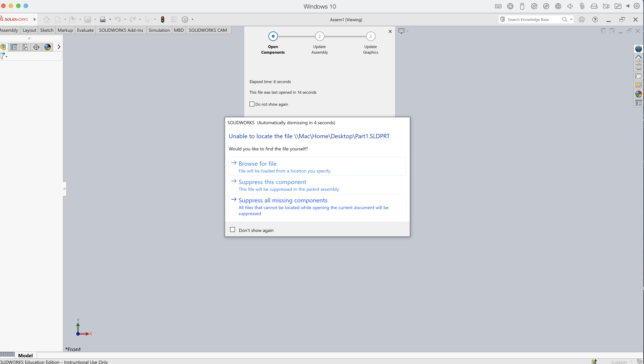Click the monitor display icon
Viewport: 644px width, 364px height.
(402, 31)
